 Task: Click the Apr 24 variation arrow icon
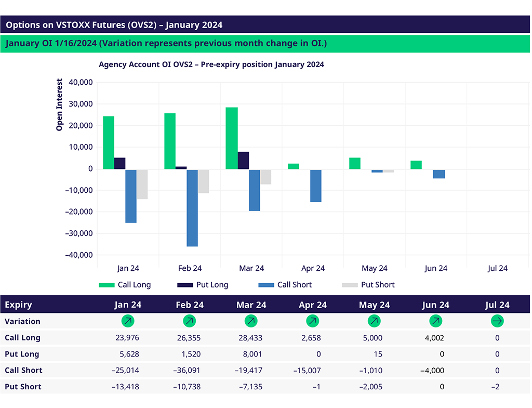point(313,321)
